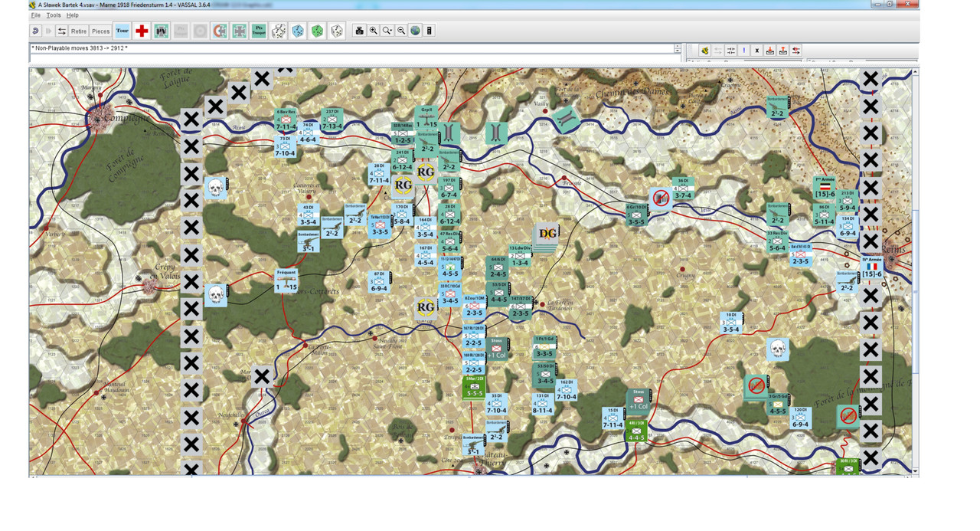Open the Tools menu

(53, 15)
